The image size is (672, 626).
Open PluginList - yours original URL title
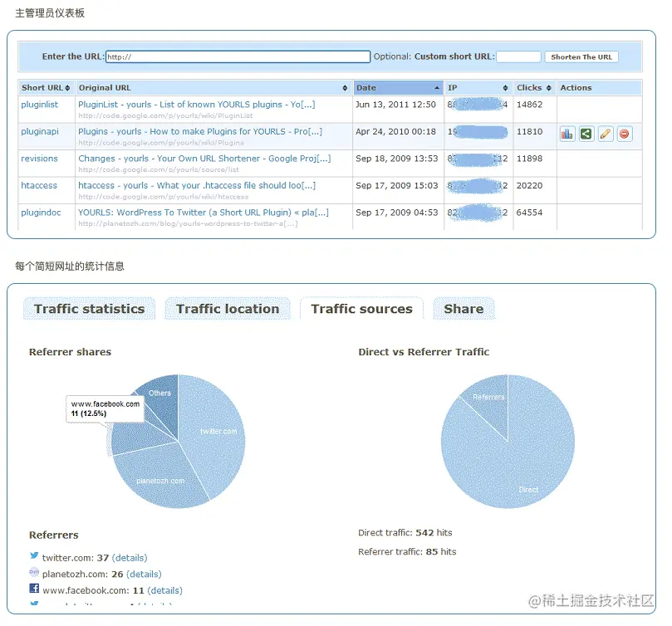point(197,105)
